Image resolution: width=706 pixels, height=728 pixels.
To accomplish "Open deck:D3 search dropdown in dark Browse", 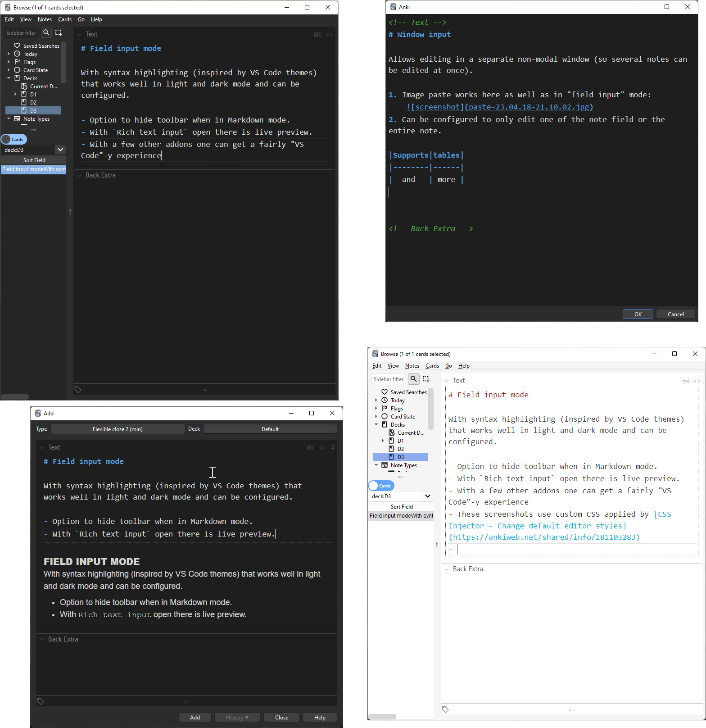I will [x=60, y=150].
